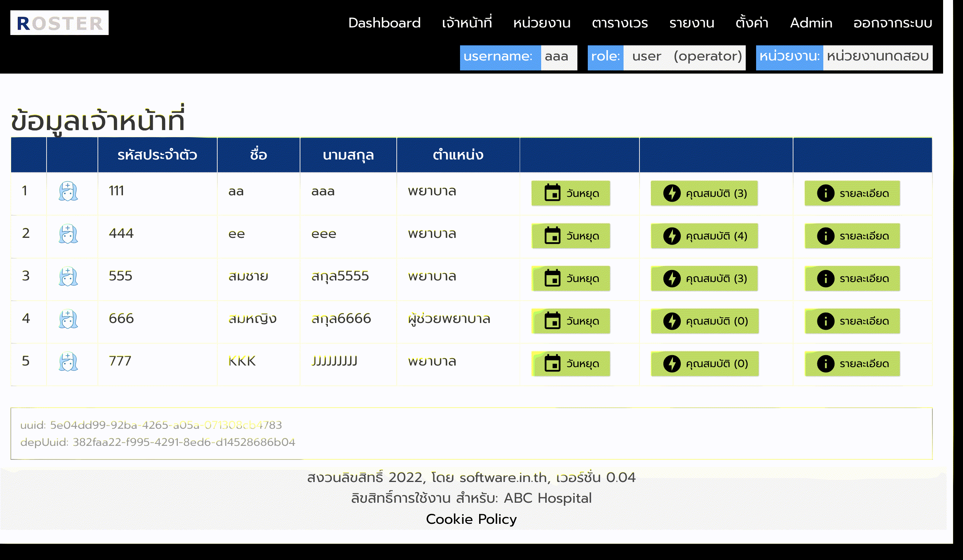Open วันหยุด for staff KKK
Viewport: 963px width, 560px height.
pyautogui.click(x=571, y=364)
